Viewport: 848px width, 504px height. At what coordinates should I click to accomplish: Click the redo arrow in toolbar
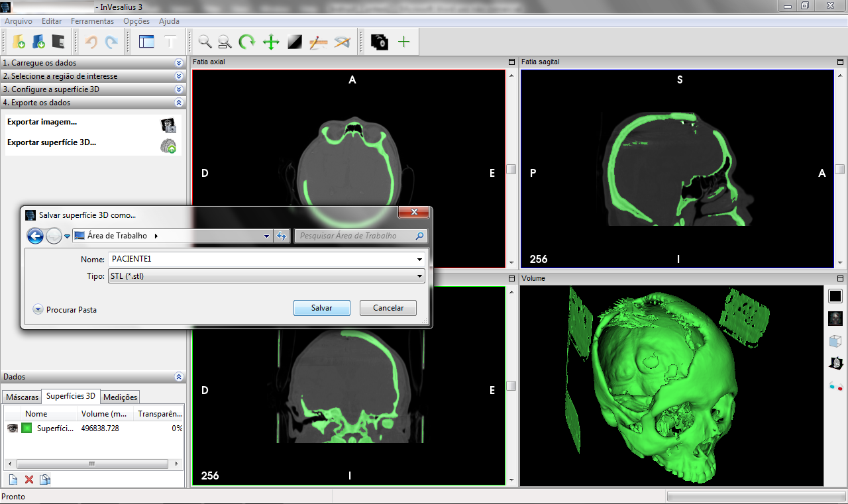(111, 42)
